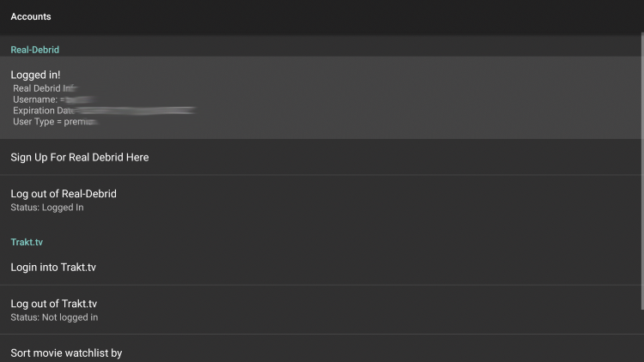The height and width of the screenshot is (362, 644).
Task: Click the divider below Sign Up entry
Action: point(320,175)
